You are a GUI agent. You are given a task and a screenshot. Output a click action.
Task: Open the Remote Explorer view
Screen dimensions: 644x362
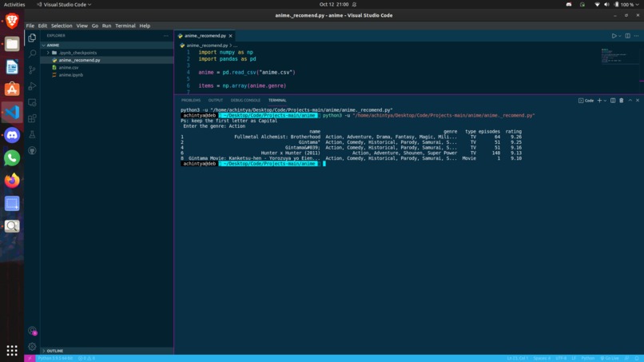click(x=32, y=102)
